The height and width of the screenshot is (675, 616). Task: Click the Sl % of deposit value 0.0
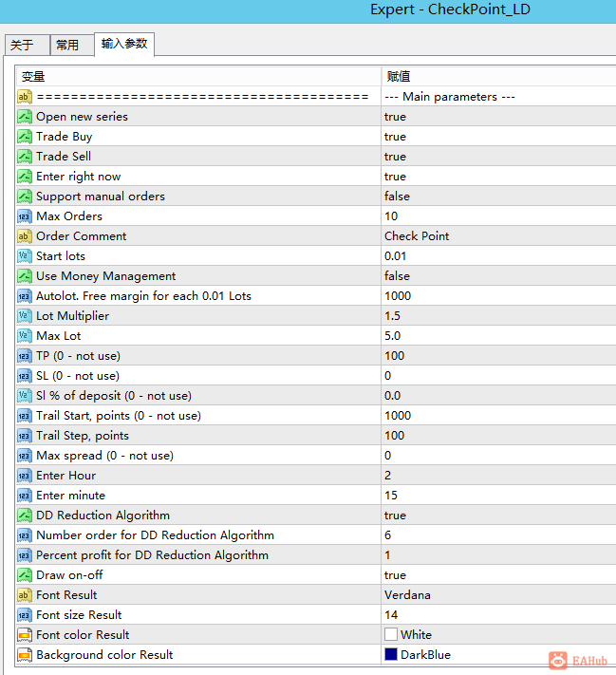[393, 396]
